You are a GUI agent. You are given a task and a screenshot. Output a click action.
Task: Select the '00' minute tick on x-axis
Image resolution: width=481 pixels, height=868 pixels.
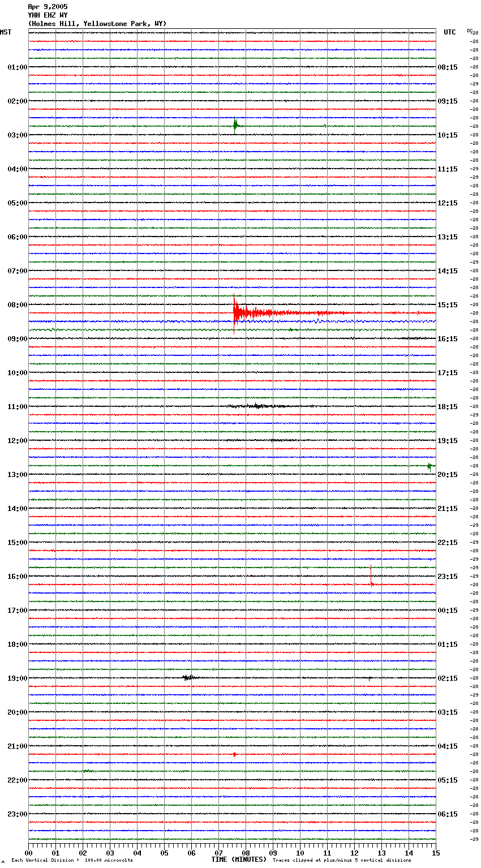tap(28, 853)
